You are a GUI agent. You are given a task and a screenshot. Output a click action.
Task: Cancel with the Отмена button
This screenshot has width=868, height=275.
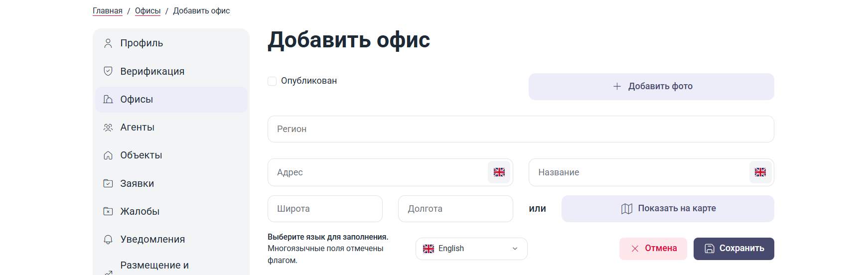(653, 249)
